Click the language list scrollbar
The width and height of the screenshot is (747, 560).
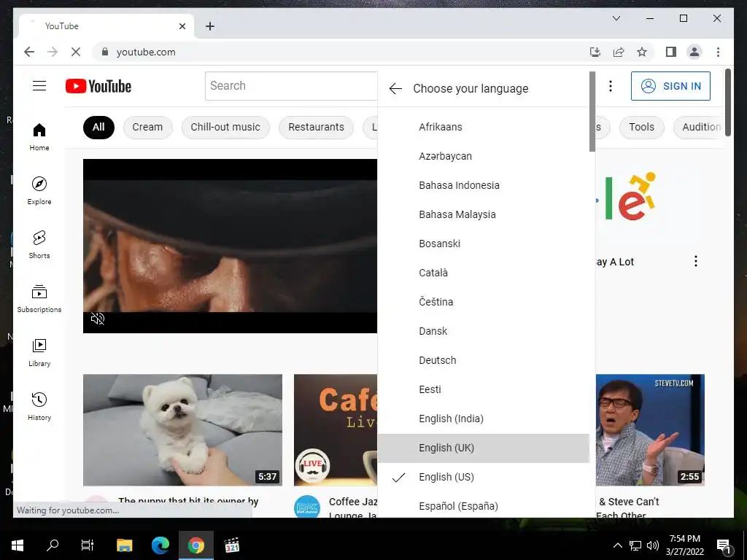(x=592, y=112)
